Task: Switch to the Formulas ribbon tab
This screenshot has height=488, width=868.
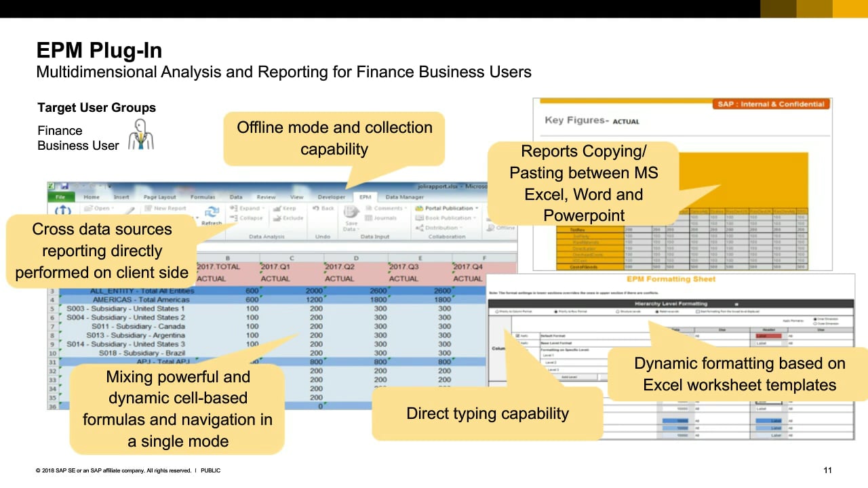Action: (203, 197)
